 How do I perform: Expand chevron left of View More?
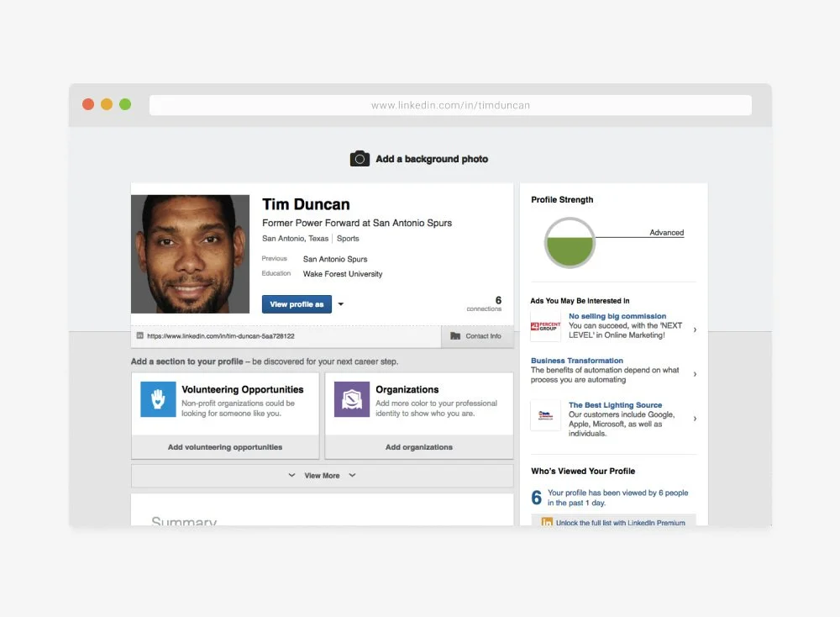[x=291, y=475]
